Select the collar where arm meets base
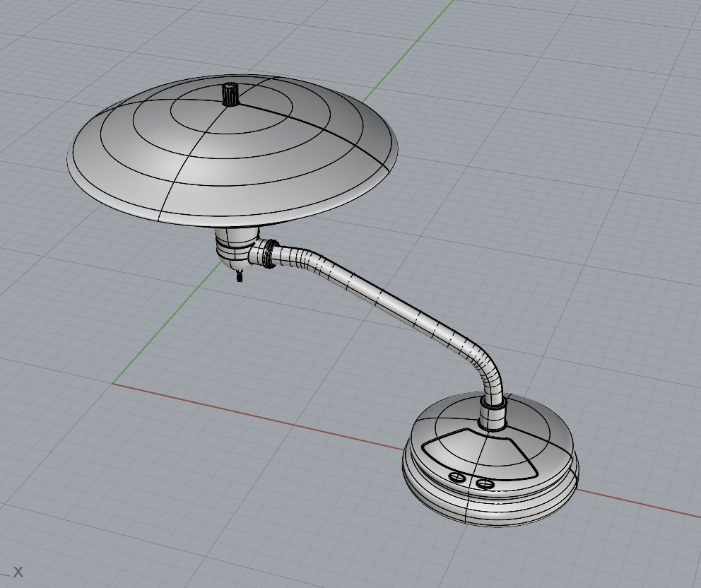This screenshot has height=588, width=701. tap(493, 414)
